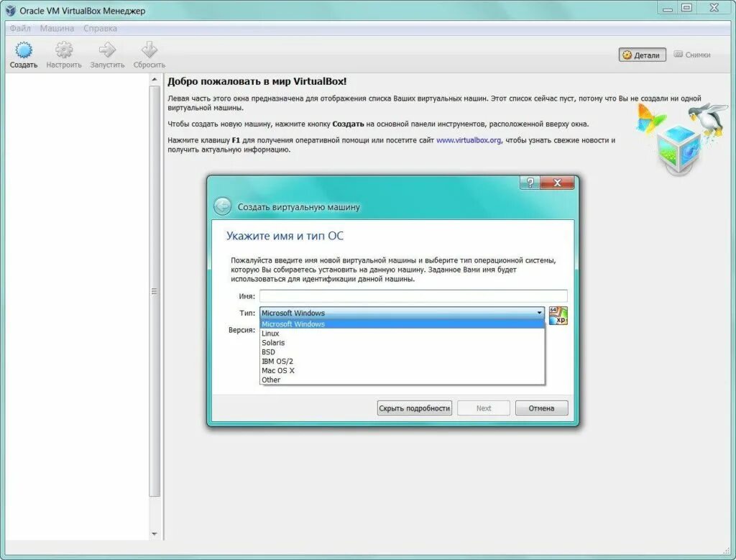Click the Next button
736x560 pixels.
coord(484,408)
